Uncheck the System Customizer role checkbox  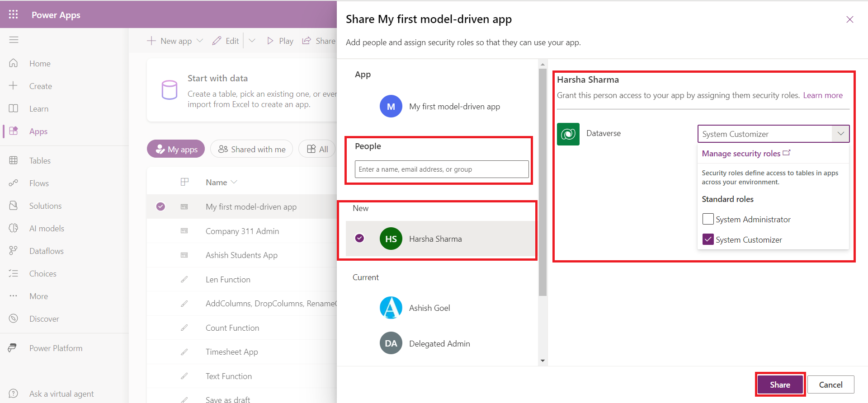point(708,239)
